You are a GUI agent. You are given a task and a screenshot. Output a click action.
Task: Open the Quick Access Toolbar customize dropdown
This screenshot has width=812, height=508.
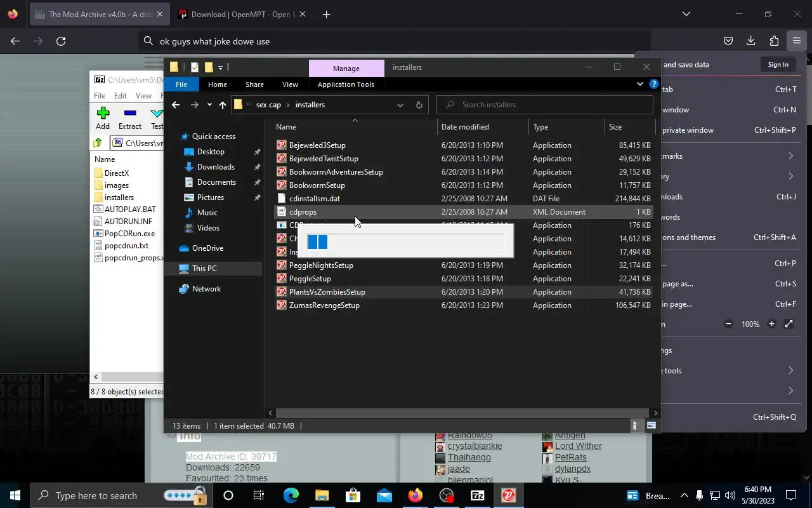221,67
